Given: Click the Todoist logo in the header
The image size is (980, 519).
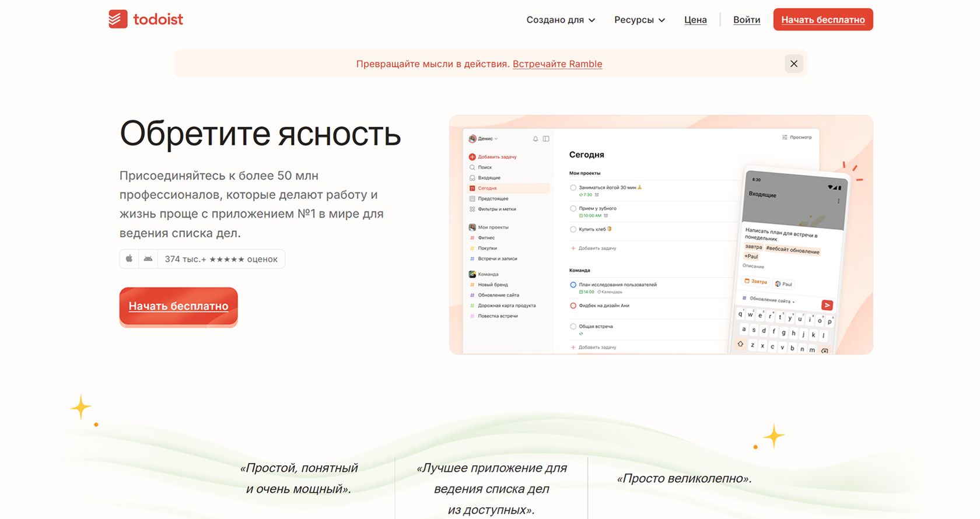Looking at the screenshot, I should click(x=146, y=19).
